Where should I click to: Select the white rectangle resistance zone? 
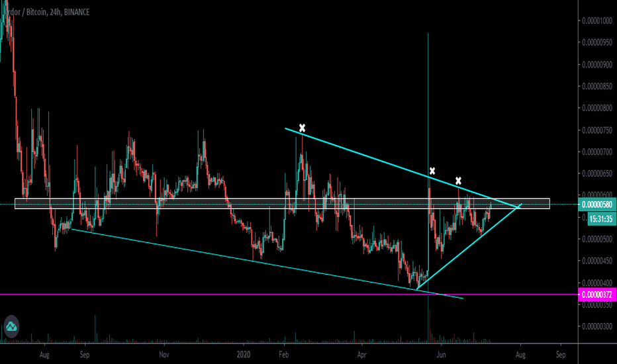click(x=282, y=203)
